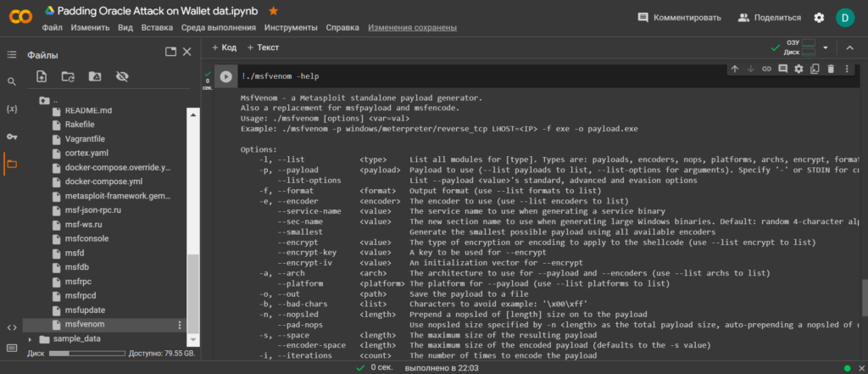This screenshot has height=374, width=868.
Task: Close the Файлы panel
Action: coord(187,52)
